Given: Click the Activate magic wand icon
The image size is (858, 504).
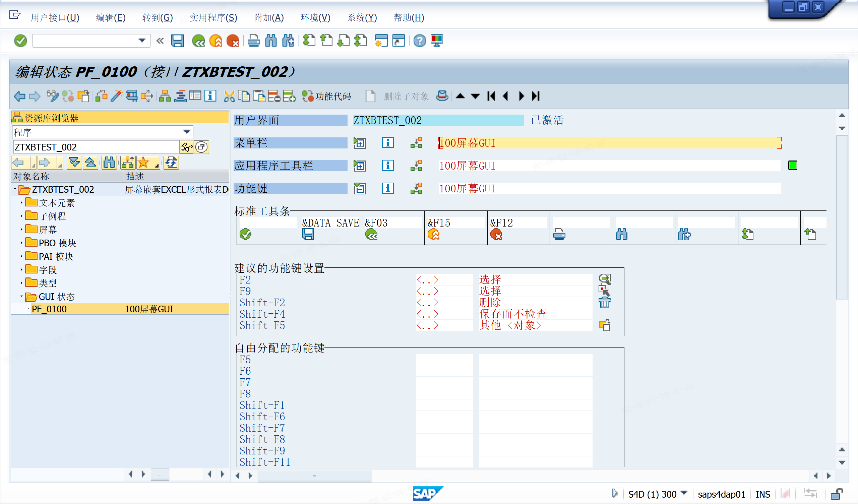Looking at the screenshot, I should click(x=116, y=97).
